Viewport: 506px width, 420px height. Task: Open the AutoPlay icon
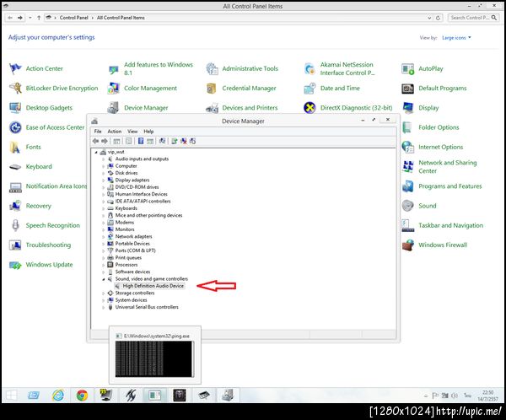point(408,68)
